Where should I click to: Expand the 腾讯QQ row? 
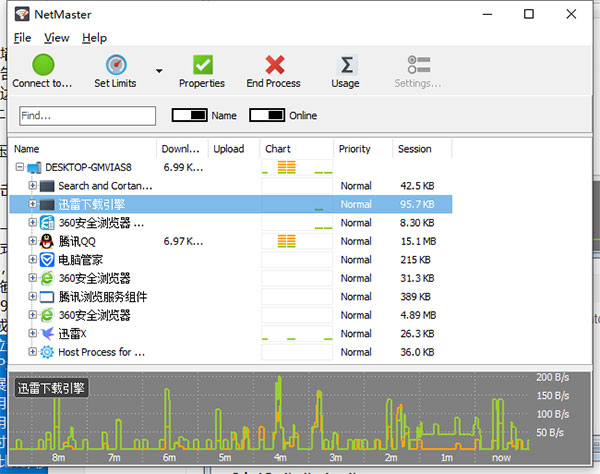pos(33,241)
